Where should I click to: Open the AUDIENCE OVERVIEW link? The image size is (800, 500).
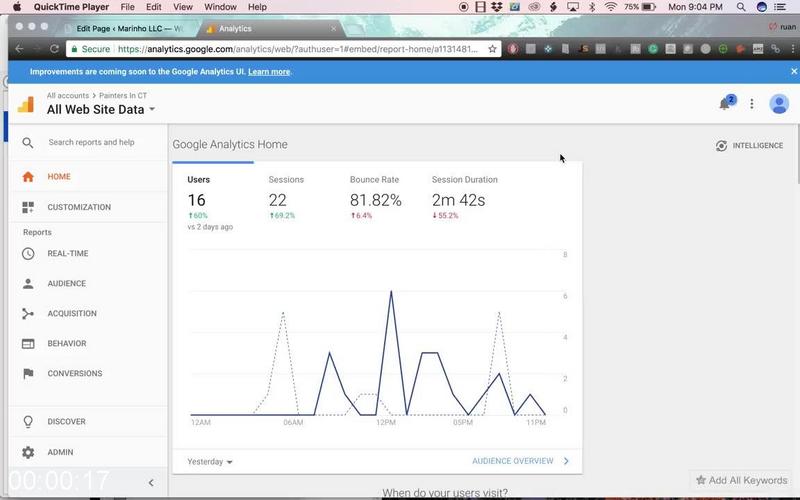click(x=512, y=461)
